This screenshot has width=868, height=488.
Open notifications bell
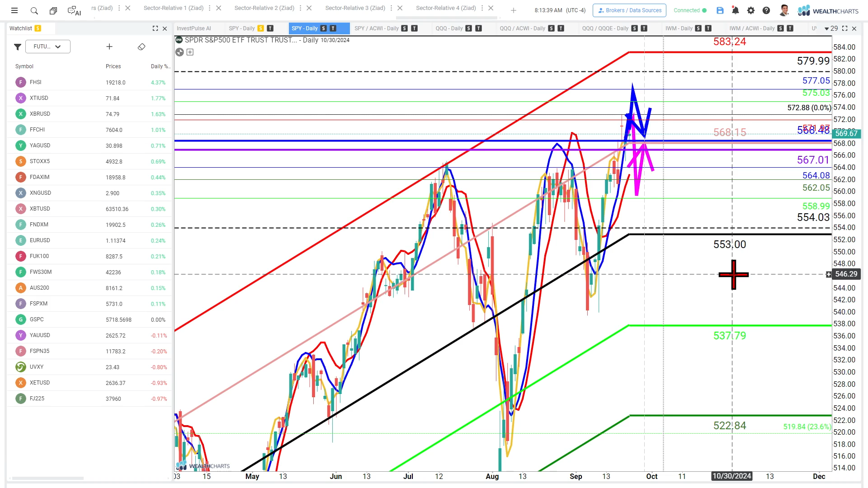click(736, 10)
